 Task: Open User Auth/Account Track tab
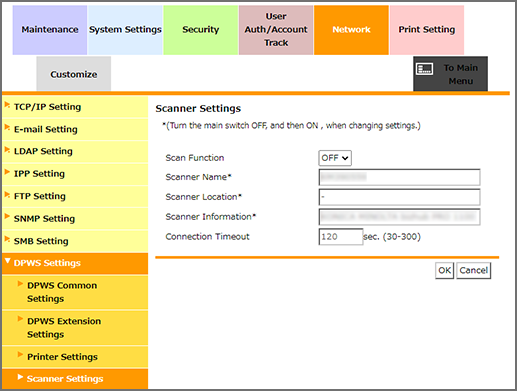tap(276, 30)
